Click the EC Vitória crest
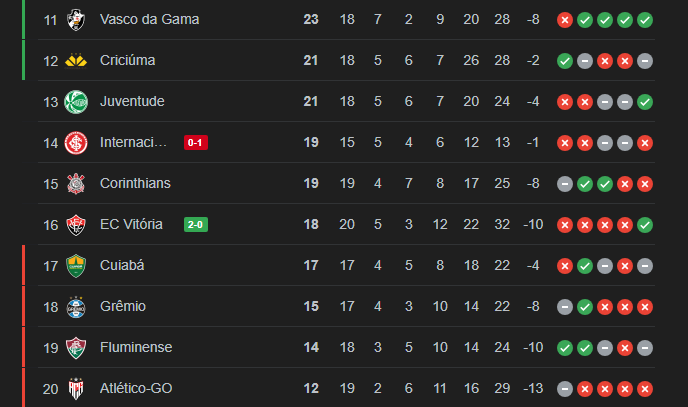Screen dimensions: 688x407 tap(76, 225)
